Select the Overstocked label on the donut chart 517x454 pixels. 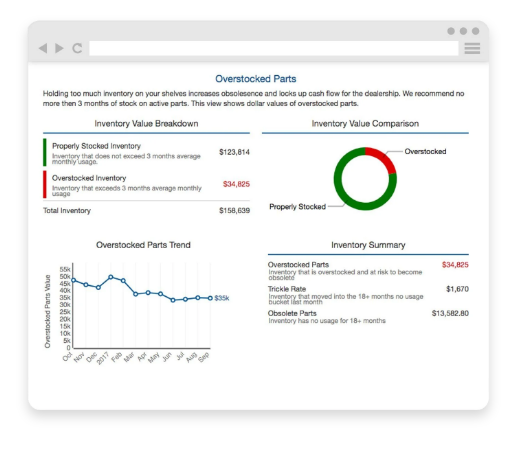tap(425, 151)
